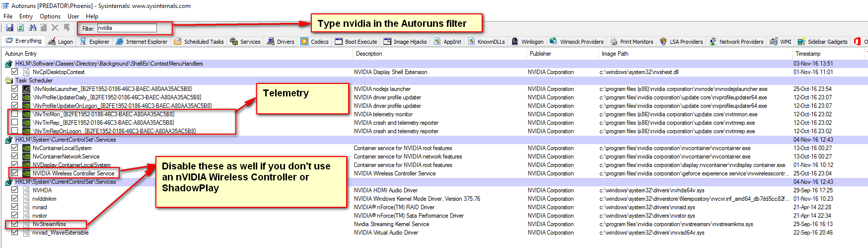Open the Options menu
The image size is (868, 248).
tap(50, 16)
